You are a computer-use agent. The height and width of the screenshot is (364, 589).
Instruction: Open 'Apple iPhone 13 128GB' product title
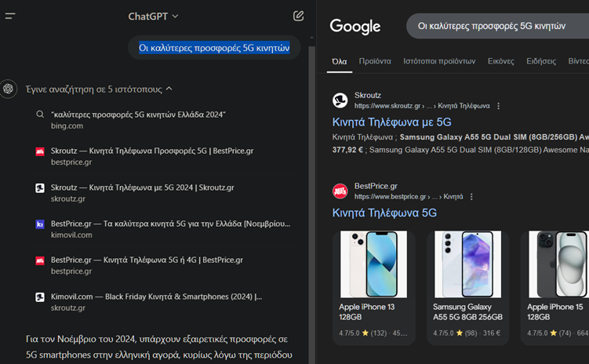coord(366,311)
